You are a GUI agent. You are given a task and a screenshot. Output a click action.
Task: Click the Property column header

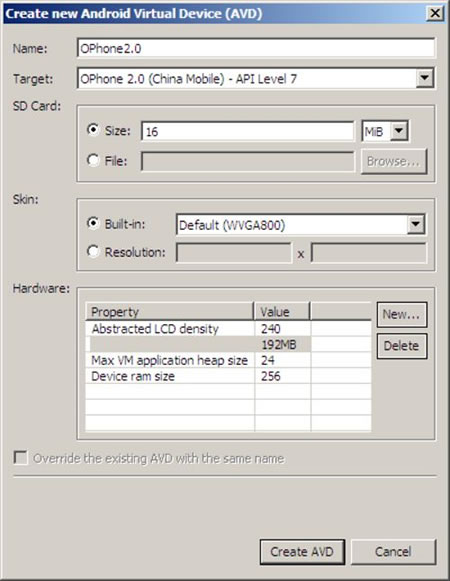coord(170,312)
